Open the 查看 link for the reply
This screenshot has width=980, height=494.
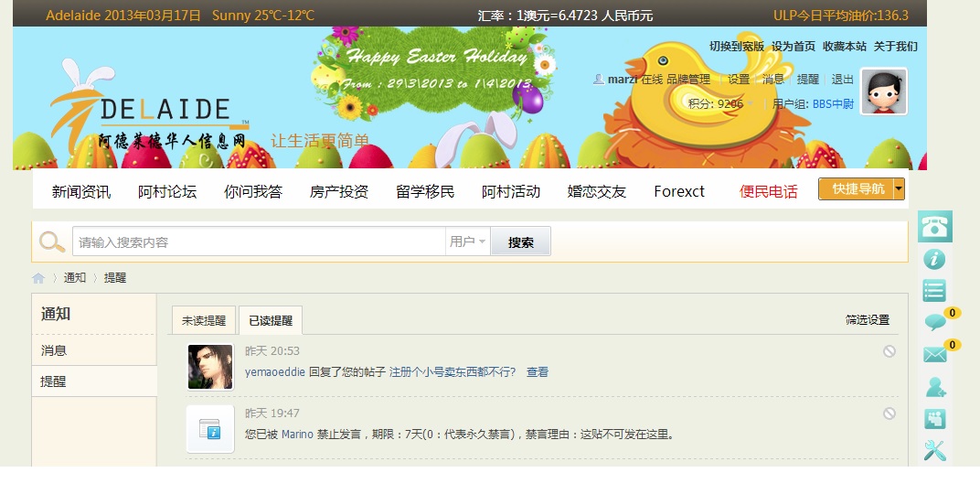tap(538, 372)
